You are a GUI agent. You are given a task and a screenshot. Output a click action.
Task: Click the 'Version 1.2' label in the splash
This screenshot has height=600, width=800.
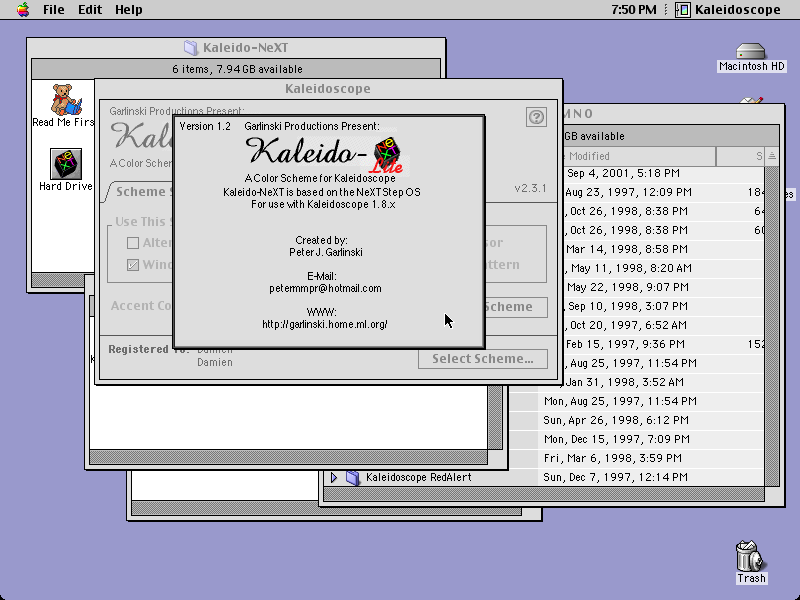pos(205,126)
